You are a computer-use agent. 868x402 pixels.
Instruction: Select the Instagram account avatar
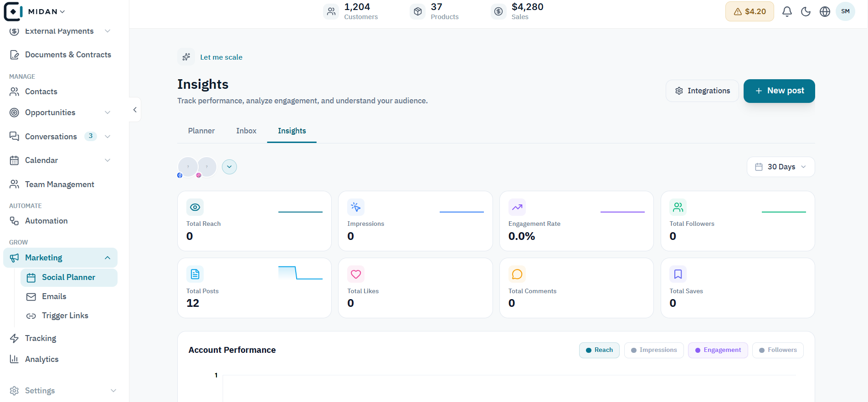point(207,167)
